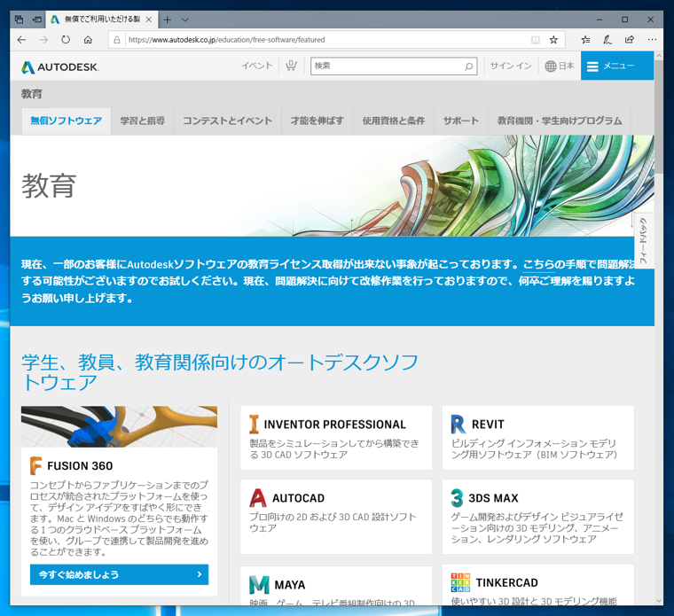The height and width of the screenshot is (616, 674).
Task: Open new tab with plus icon
Action: 168,19
